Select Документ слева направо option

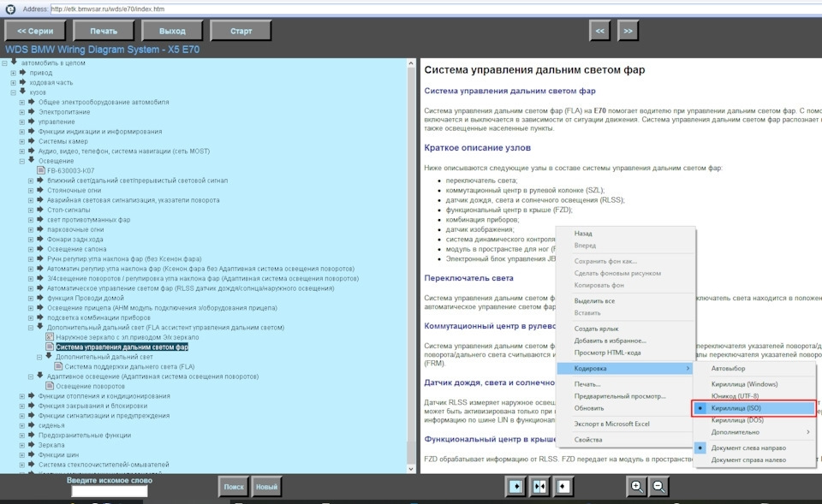point(753,448)
